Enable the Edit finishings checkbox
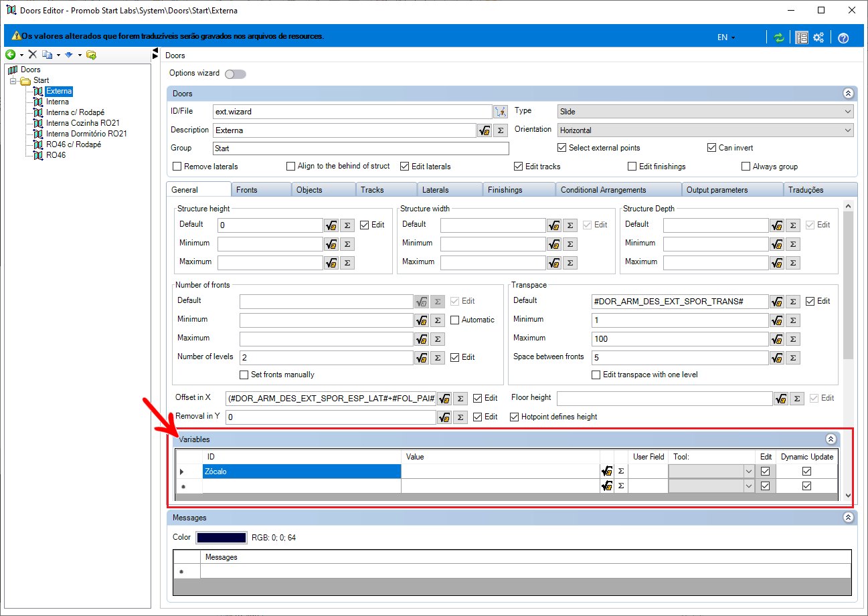868x616 pixels. coord(632,167)
